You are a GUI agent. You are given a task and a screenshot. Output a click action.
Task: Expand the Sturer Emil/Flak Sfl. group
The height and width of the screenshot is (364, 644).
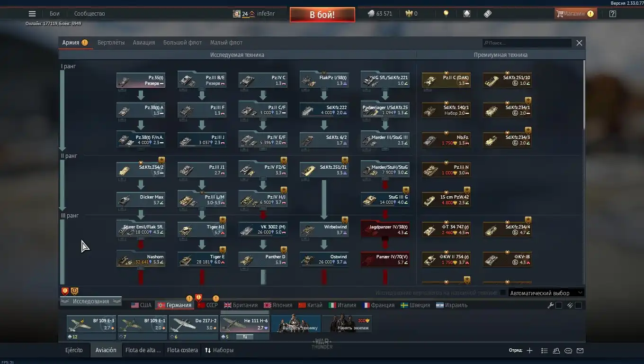(x=141, y=229)
